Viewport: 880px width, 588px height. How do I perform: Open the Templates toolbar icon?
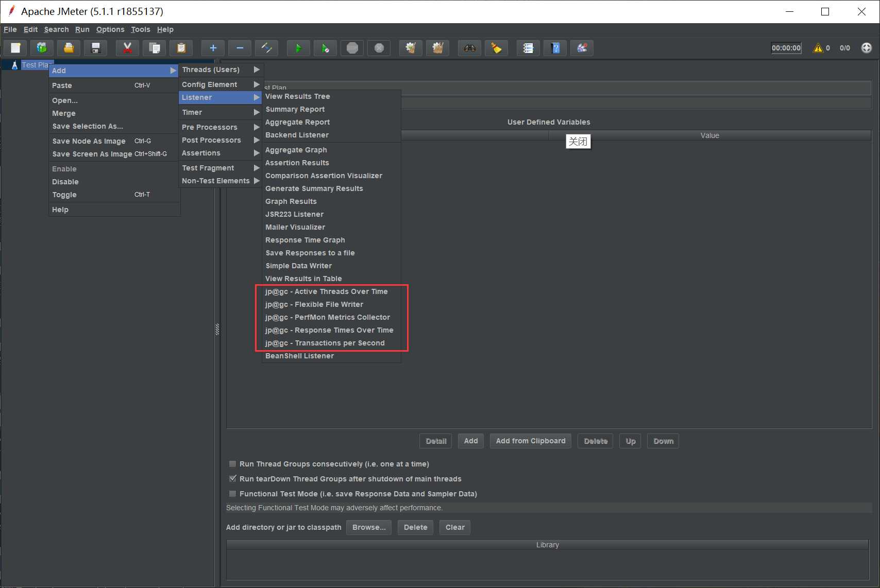click(42, 48)
